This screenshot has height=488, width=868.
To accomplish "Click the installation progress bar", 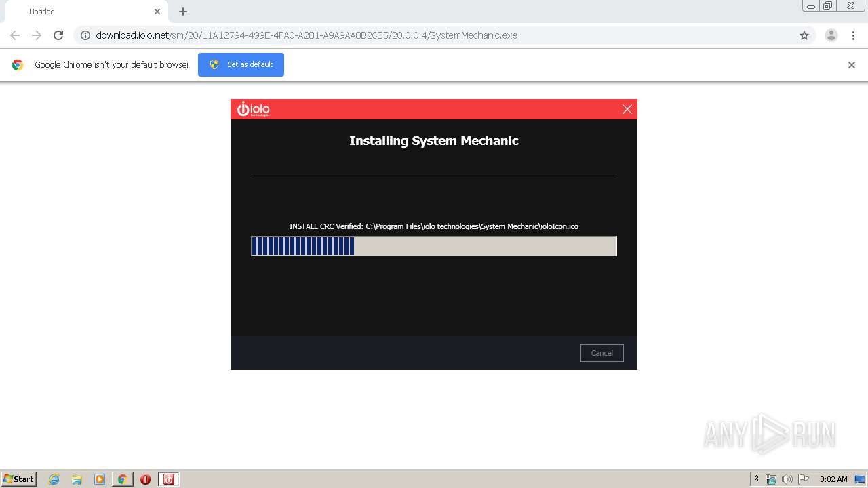I will click(x=434, y=246).
